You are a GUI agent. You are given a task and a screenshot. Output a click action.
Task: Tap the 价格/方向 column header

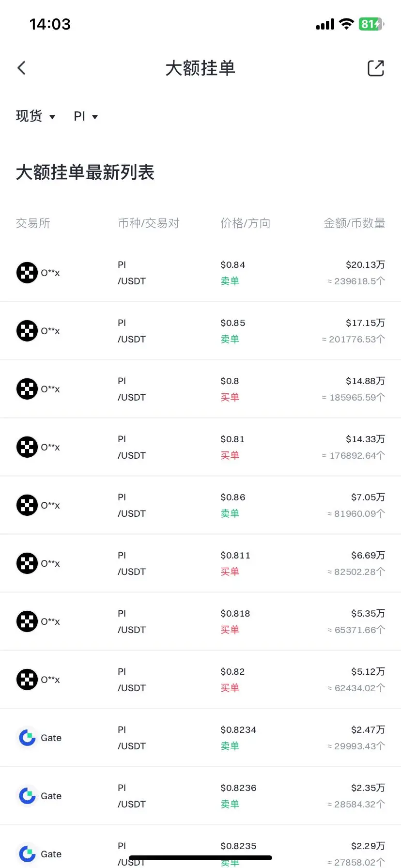coord(246,223)
